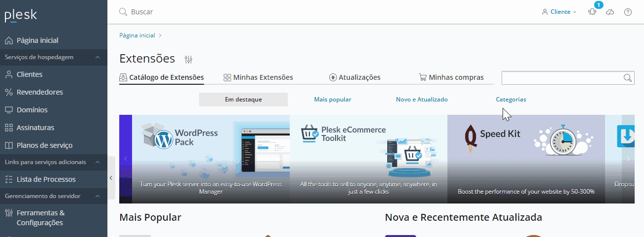Image resolution: width=644 pixels, height=237 pixels.
Task: Click the Ferramentas & Configurações sliders icon
Action: (8, 213)
